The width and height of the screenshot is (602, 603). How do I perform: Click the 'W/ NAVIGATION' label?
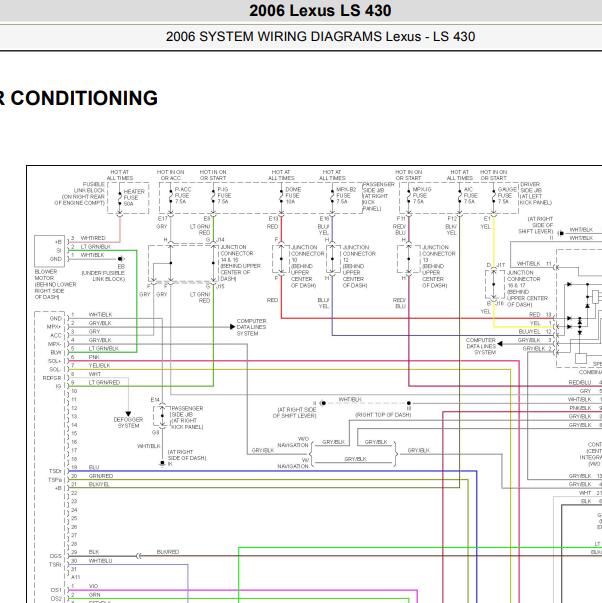point(293,463)
